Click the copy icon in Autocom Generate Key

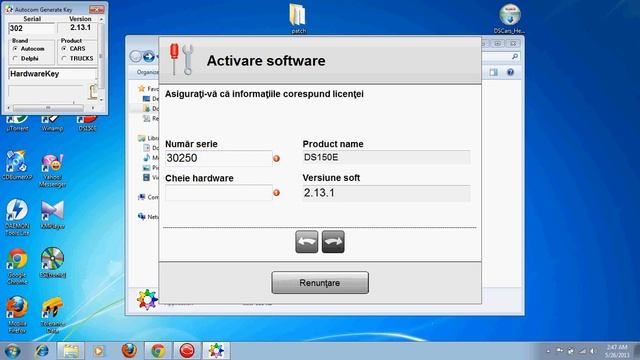pos(93,92)
